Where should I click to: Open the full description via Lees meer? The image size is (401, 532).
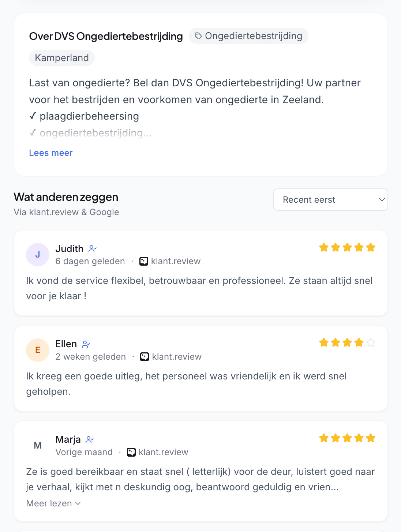(50, 153)
